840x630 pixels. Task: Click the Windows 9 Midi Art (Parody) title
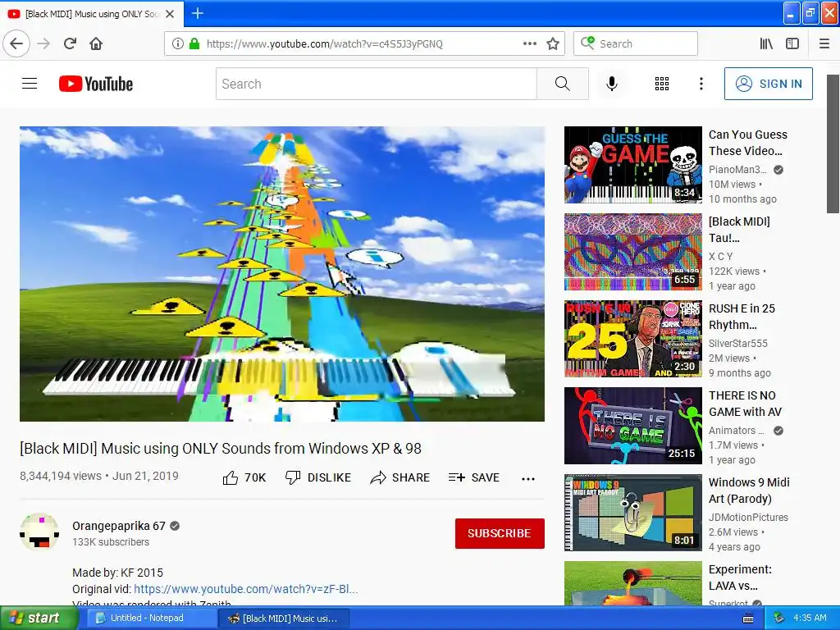pos(749,491)
